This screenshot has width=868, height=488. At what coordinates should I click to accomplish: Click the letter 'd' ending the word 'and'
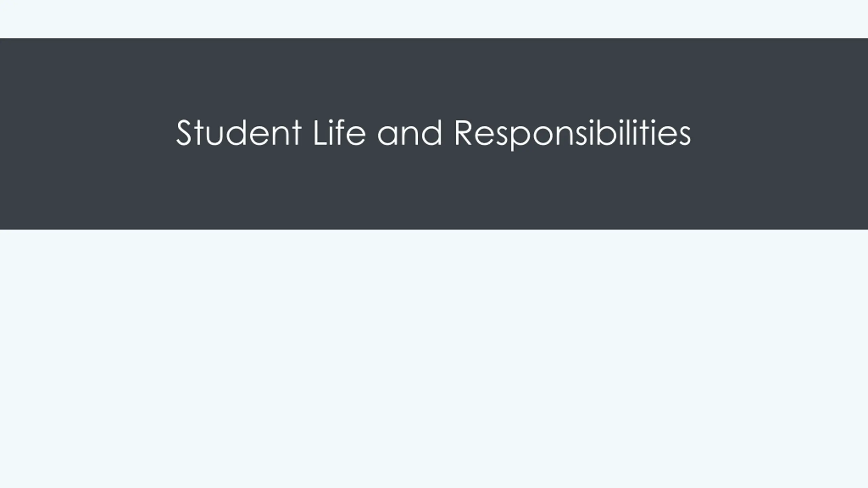coord(431,133)
